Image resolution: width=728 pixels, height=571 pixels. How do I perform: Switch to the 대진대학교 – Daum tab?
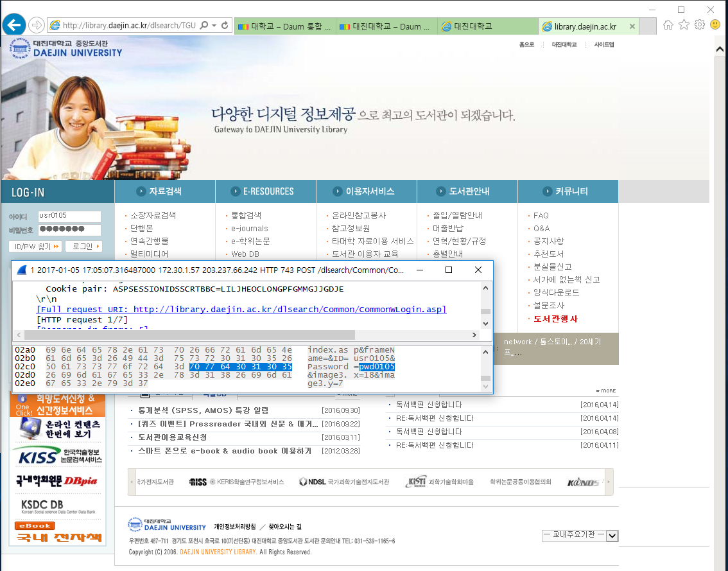386,26
